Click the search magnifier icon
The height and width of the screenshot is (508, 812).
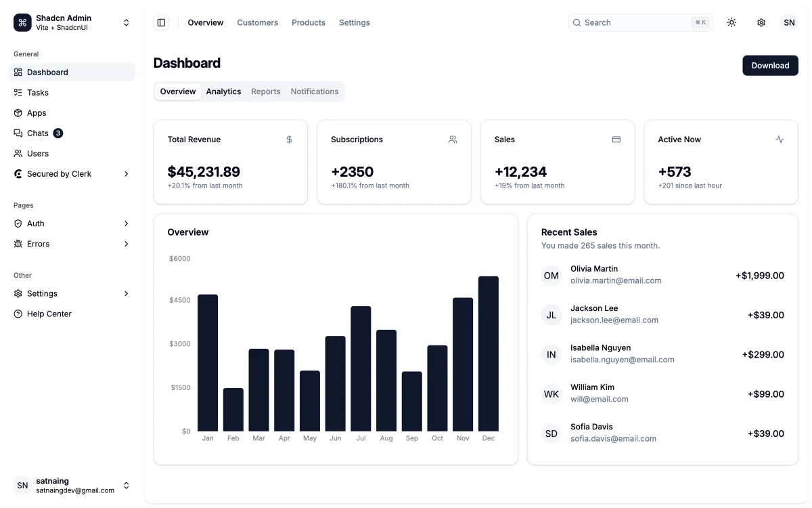coord(577,22)
